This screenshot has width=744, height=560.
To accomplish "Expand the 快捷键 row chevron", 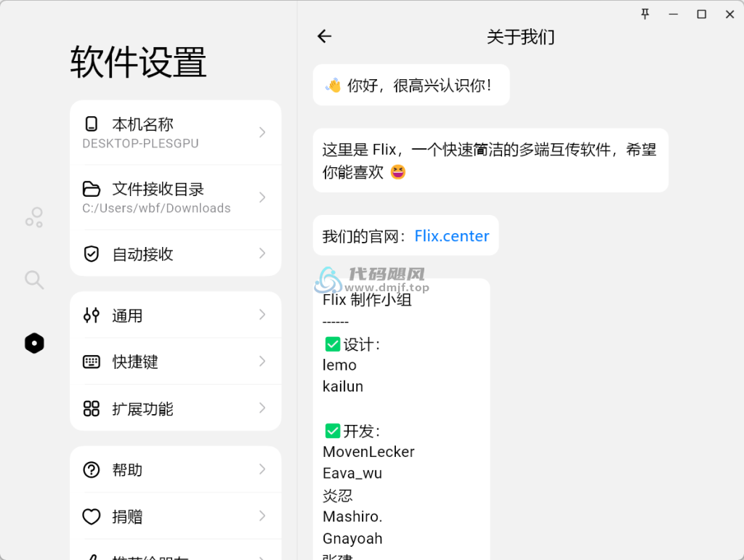I will 262,361.
